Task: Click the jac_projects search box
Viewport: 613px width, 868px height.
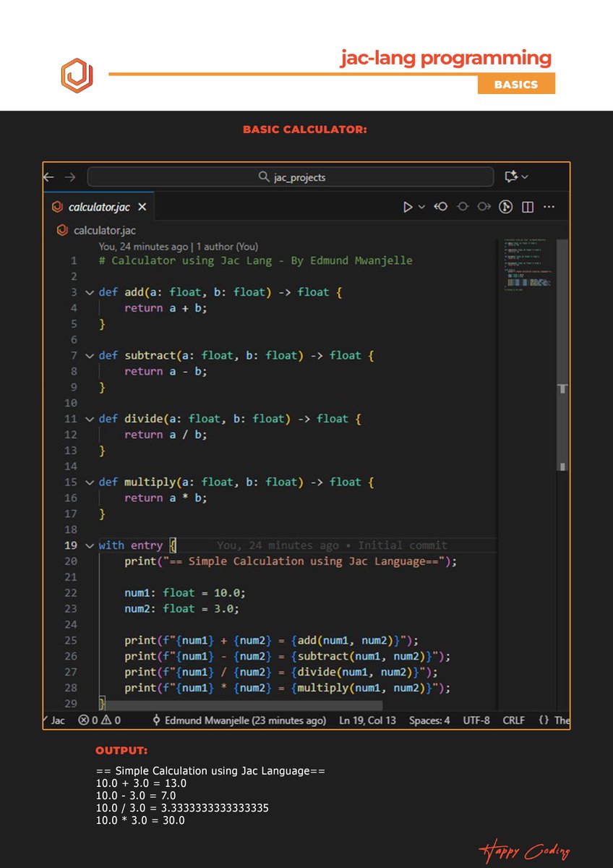Action: tap(291, 177)
